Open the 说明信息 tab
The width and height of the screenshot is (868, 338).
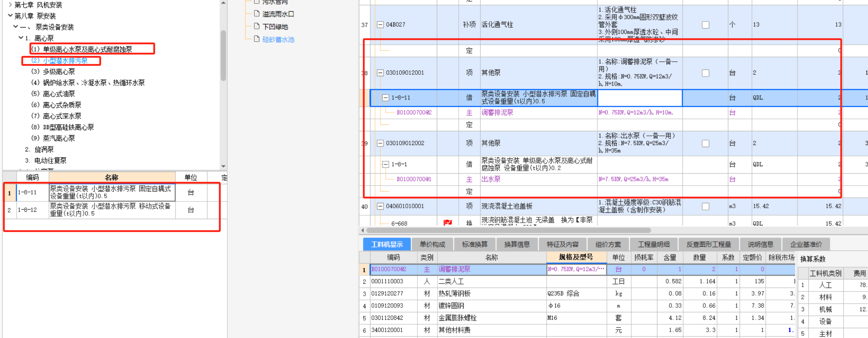coord(760,244)
